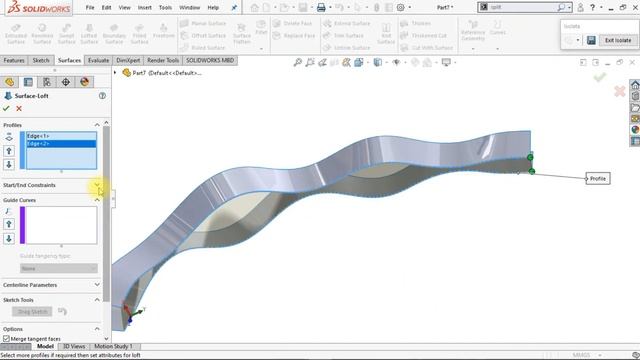Move profile up in Profiles list
This screenshot has height=360, width=640.
[9, 151]
